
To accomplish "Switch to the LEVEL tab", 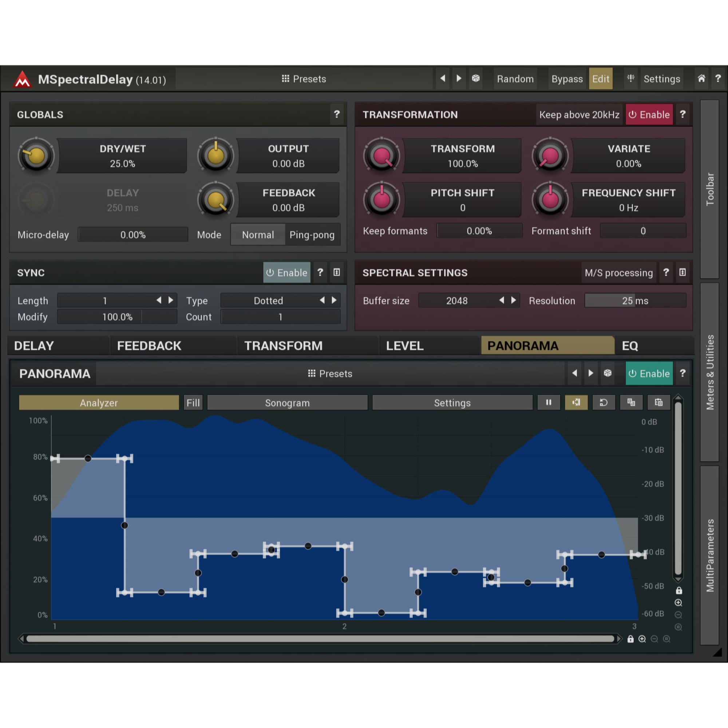I will point(430,345).
